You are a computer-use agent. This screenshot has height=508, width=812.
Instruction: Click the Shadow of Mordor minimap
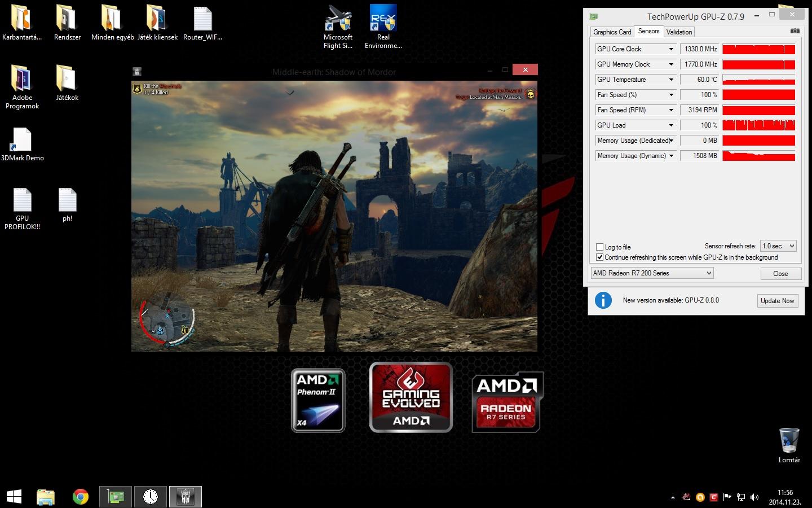(167, 319)
